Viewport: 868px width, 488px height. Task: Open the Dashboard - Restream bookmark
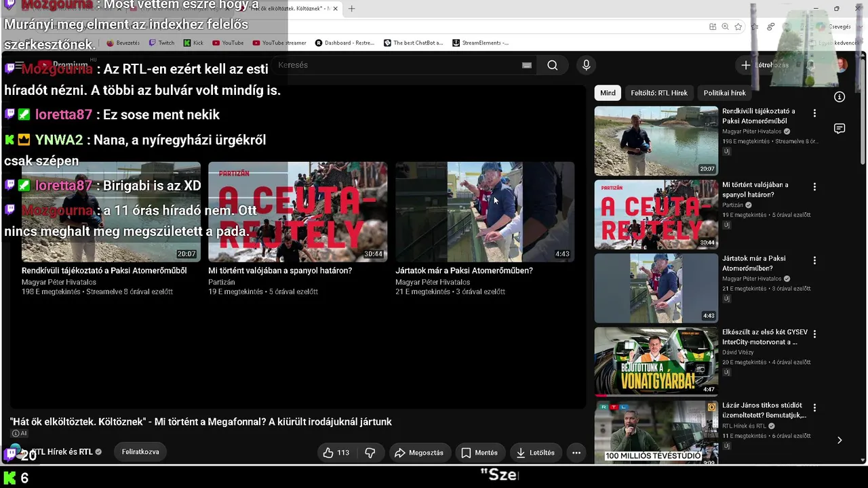(344, 43)
